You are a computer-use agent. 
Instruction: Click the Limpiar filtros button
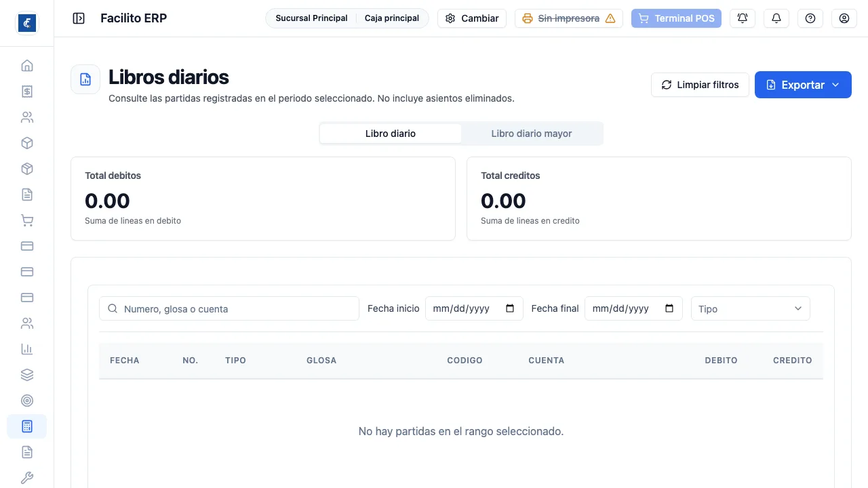pyautogui.click(x=700, y=85)
